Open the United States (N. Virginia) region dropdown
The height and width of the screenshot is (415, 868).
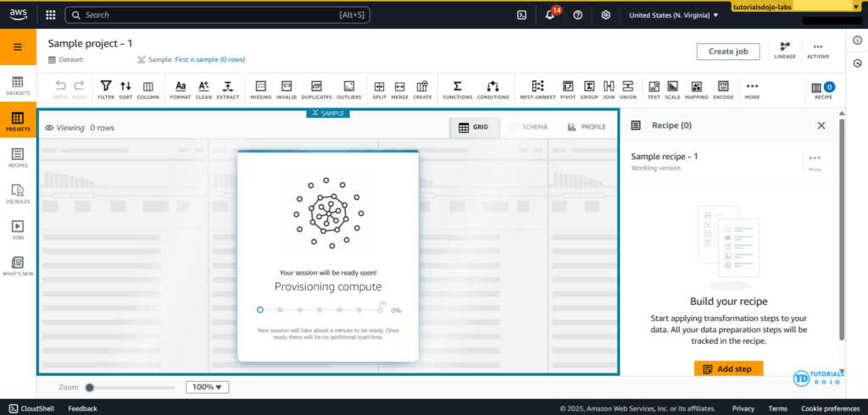[x=673, y=15]
